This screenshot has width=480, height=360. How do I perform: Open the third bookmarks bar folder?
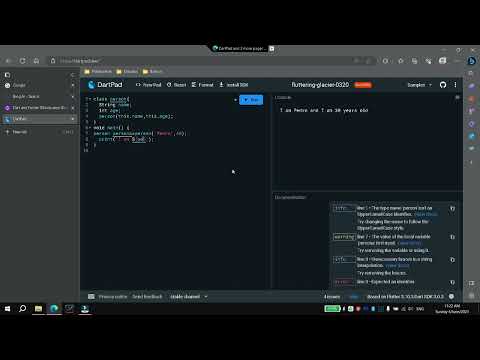click(x=152, y=72)
